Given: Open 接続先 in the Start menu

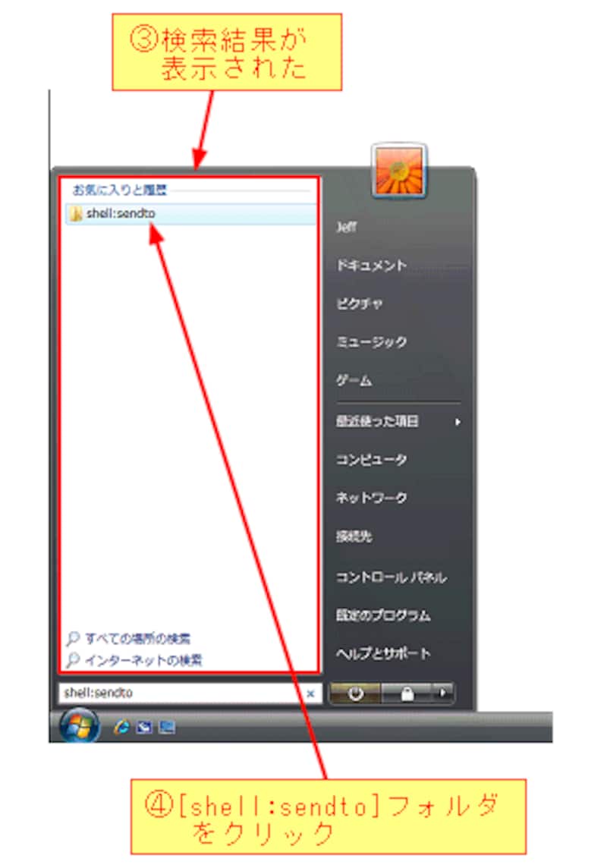Looking at the screenshot, I should point(354,536).
